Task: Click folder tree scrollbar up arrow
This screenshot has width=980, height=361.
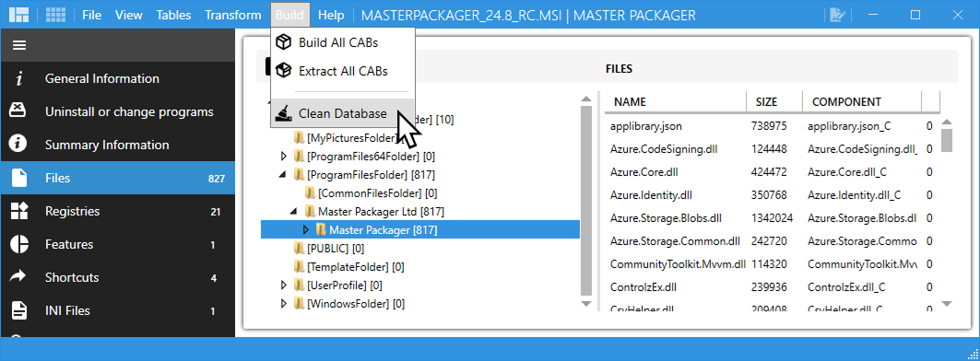Action: coord(585,99)
